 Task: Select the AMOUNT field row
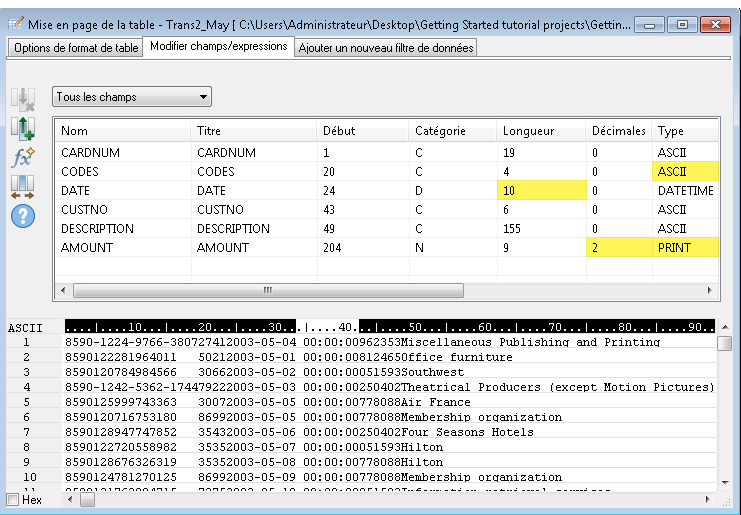85,247
